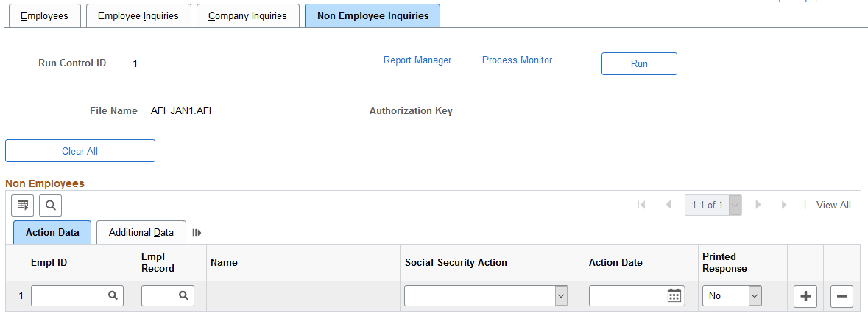Screen dimensions: 868x316
Task: Click the Clear All button
Action: tap(80, 151)
